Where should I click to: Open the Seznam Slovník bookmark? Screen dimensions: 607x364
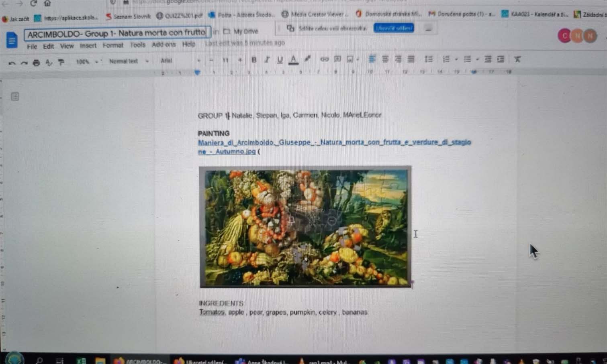click(x=128, y=16)
